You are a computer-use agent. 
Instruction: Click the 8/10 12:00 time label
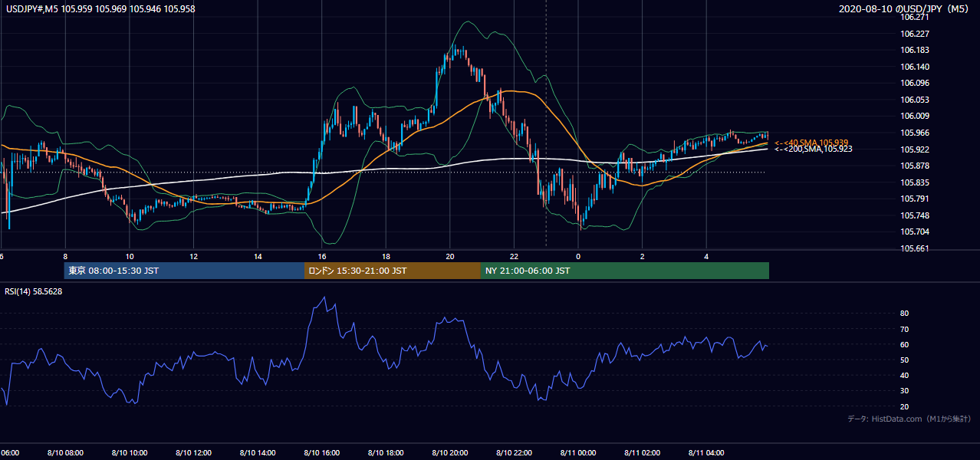pos(193,453)
